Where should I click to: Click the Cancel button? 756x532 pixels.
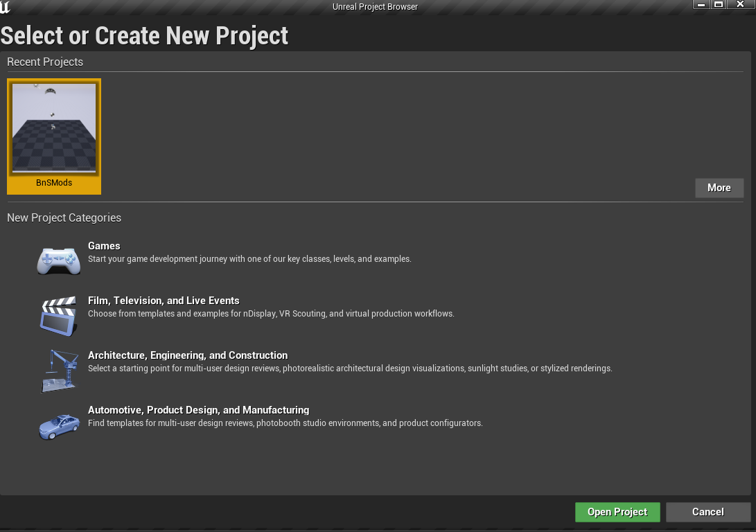point(707,512)
